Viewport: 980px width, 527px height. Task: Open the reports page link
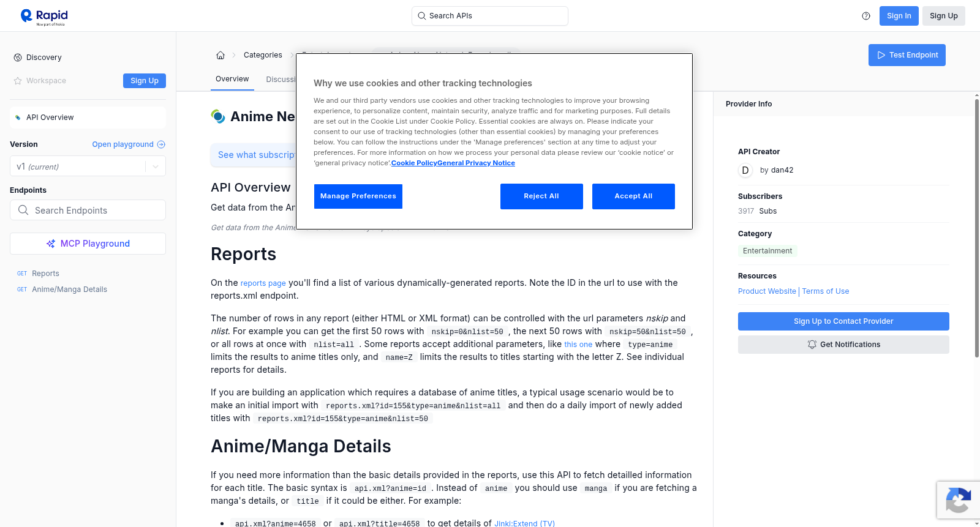[263, 283]
